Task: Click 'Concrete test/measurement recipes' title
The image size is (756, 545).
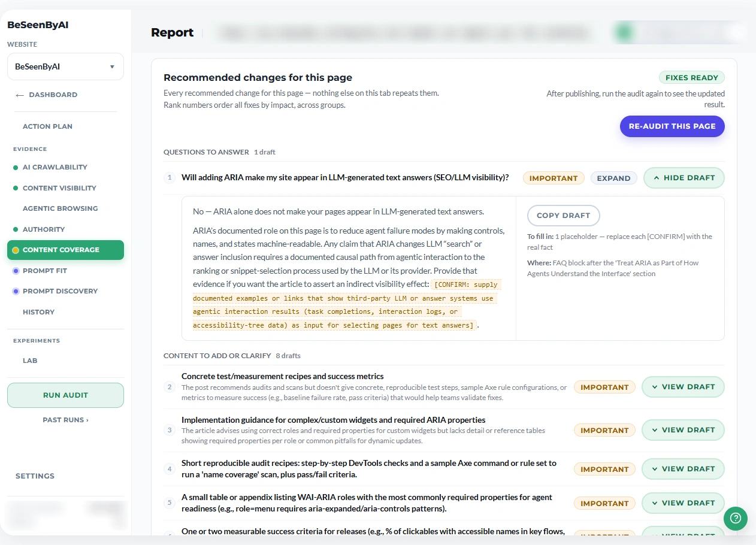Action: coord(282,376)
